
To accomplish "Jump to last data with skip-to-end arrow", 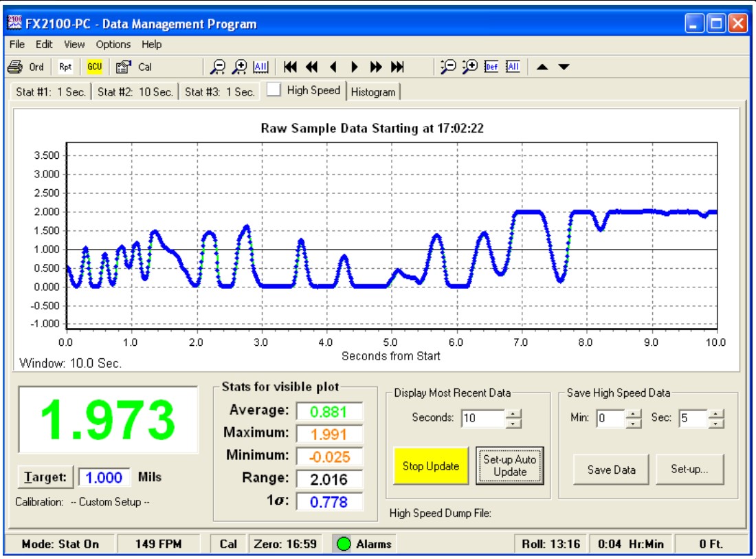I will (397, 67).
